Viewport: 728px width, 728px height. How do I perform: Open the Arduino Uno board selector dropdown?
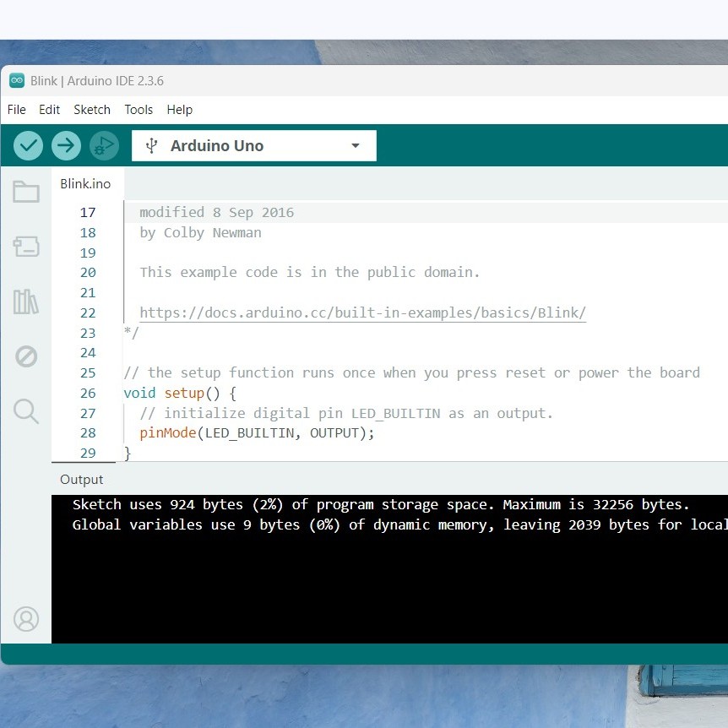[x=245, y=145]
